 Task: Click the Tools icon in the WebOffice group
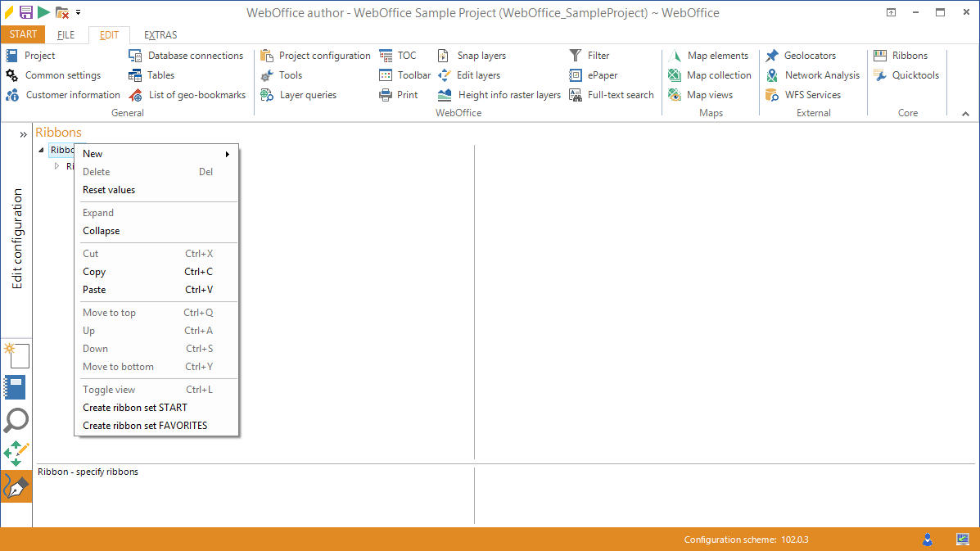(x=266, y=75)
